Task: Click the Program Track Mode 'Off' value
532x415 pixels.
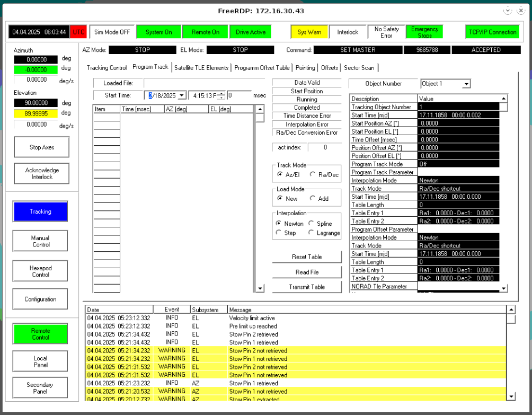Action: point(458,164)
